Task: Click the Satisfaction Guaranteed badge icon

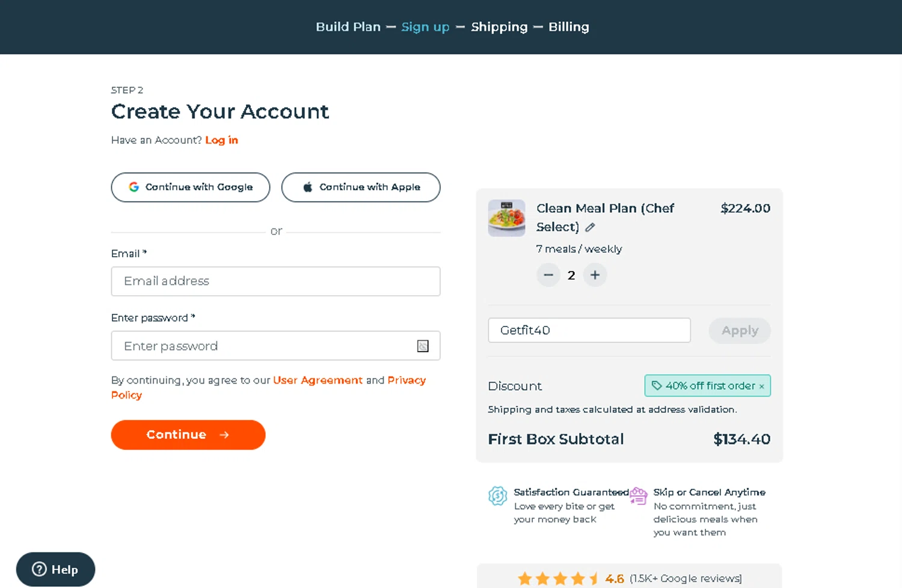Action: (x=498, y=496)
